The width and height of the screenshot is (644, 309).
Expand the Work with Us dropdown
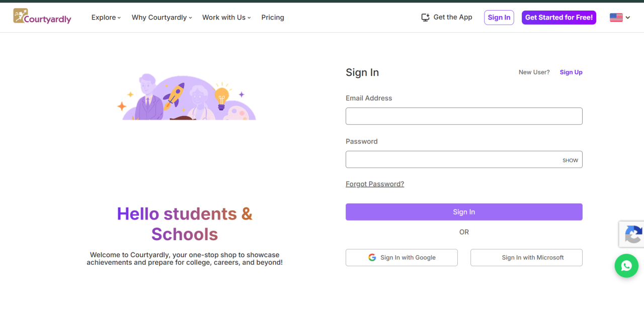click(226, 17)
